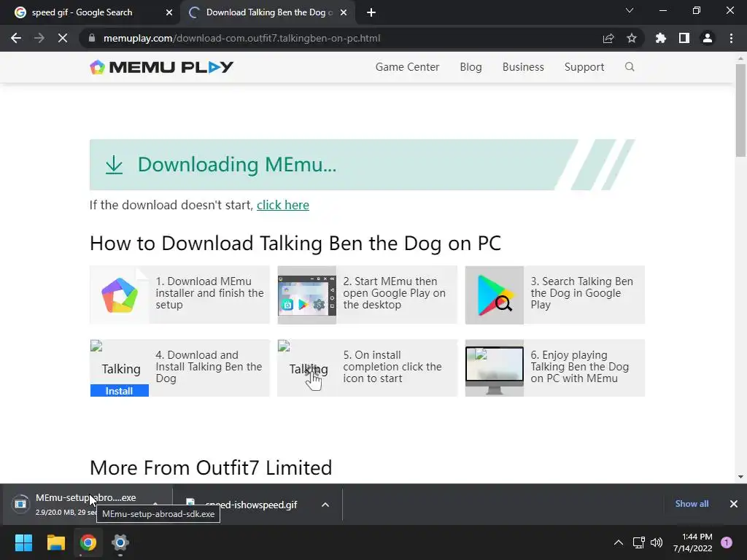Go back with the browser back arrow
Screen dimensions: 747x560
(x=16, y=38)
